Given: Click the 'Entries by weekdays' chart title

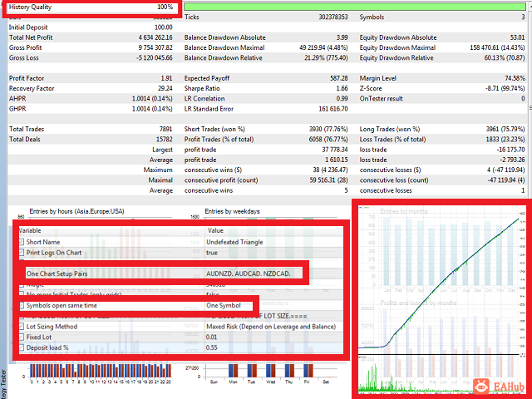Looking at the screenshot, I should tap(232, 211).
